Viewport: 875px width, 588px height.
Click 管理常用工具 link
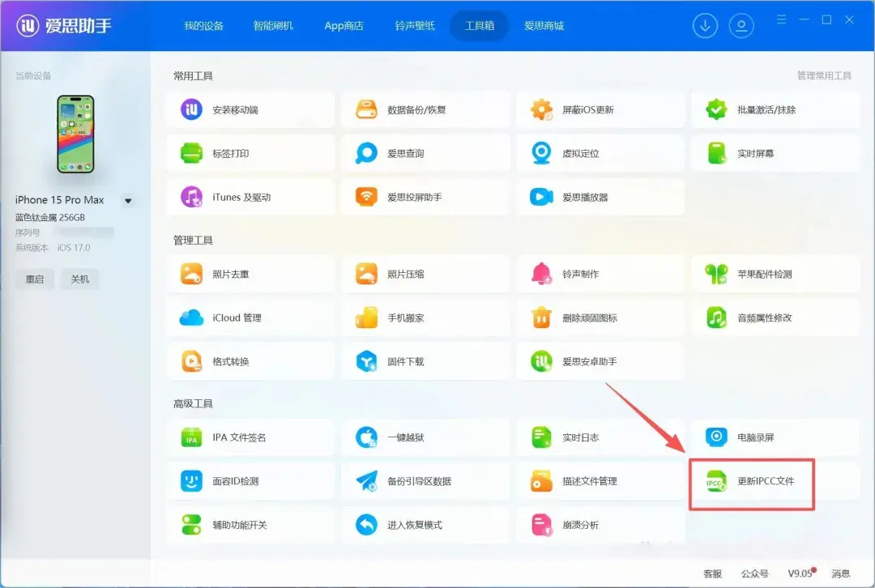point(824,75)
